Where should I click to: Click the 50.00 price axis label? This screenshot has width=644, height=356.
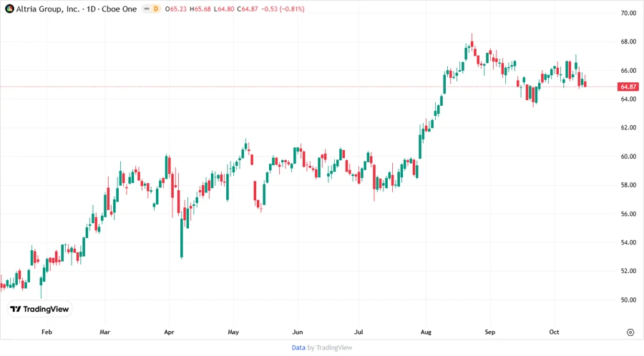tap(628, 300)
